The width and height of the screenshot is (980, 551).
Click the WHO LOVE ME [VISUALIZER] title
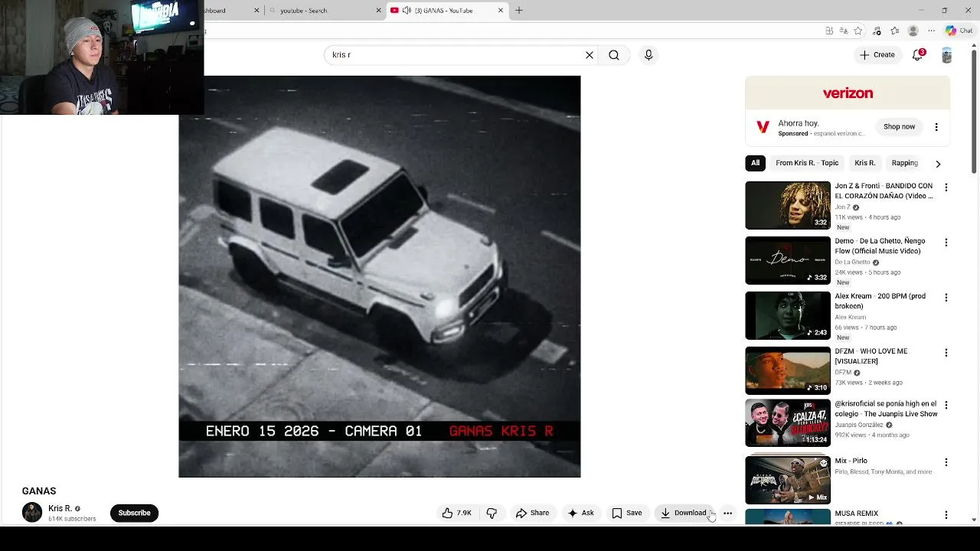coord(871,356)
